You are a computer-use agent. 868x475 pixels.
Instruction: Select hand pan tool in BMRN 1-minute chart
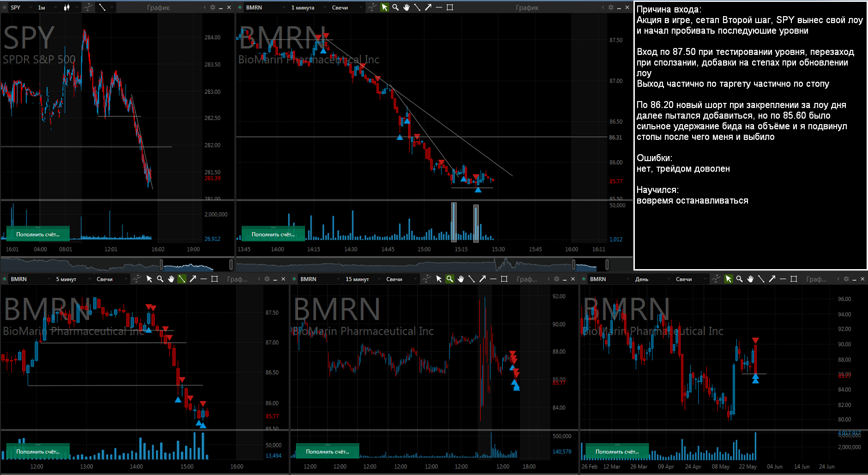[406, 7]
